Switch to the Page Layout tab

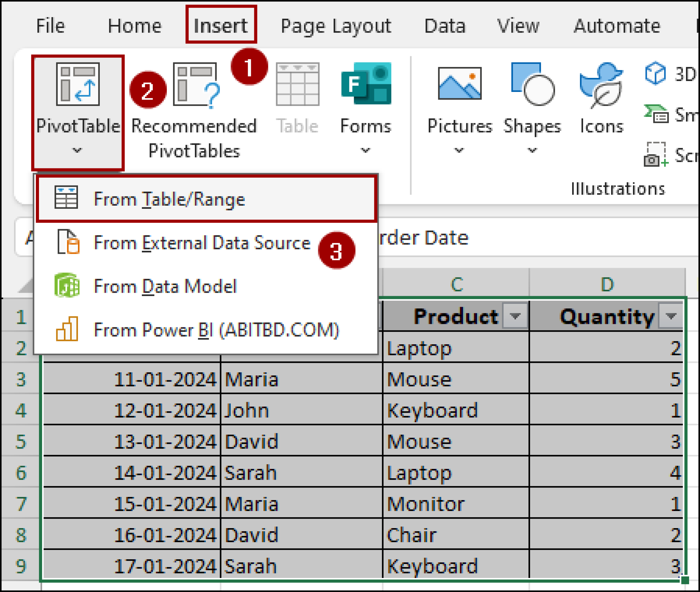pos(336,26)
